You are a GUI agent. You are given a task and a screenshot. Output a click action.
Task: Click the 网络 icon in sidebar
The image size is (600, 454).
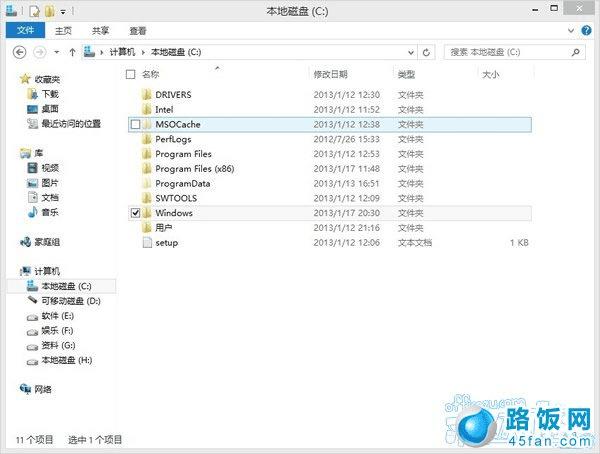(25, 389)
